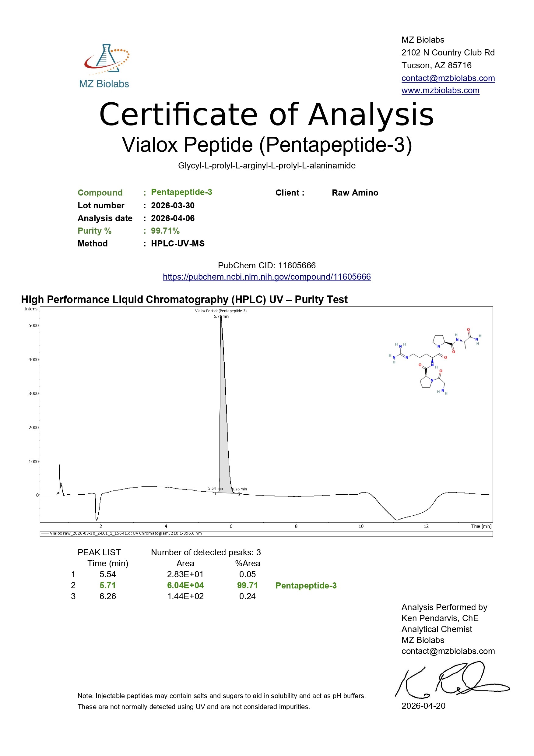Click the Pentapeptide-3 label beside peak 2
The height and width of the screenshot is (756, 534).
click(x=306, y=585)
